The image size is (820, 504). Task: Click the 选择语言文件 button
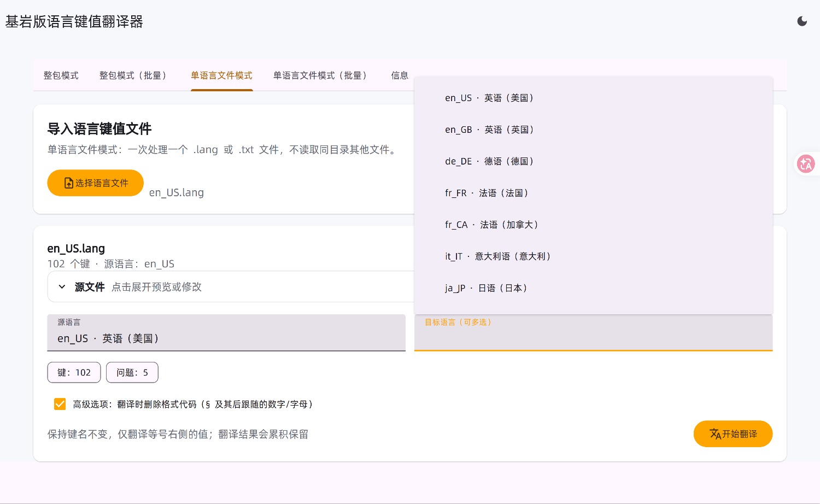click(x=96, y=183)
